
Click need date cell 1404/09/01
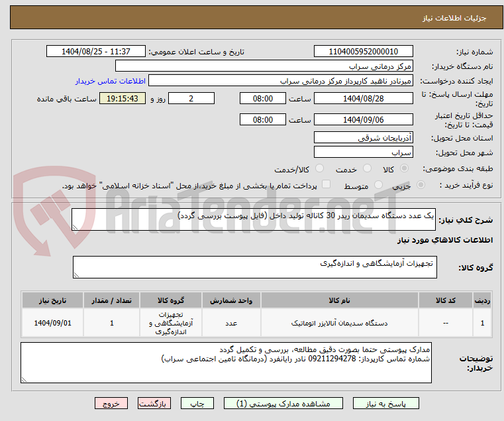(53, 323)
